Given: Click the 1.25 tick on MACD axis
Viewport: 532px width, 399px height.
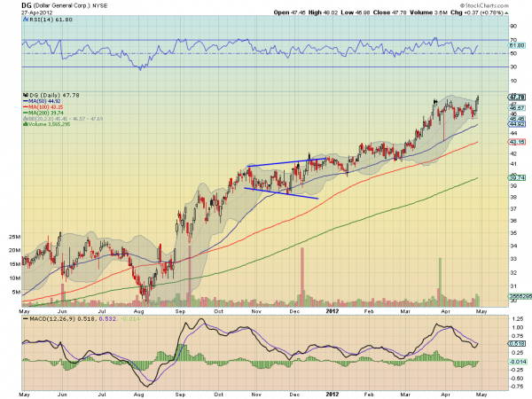Looking at the screenshot, I should [518, 319].
